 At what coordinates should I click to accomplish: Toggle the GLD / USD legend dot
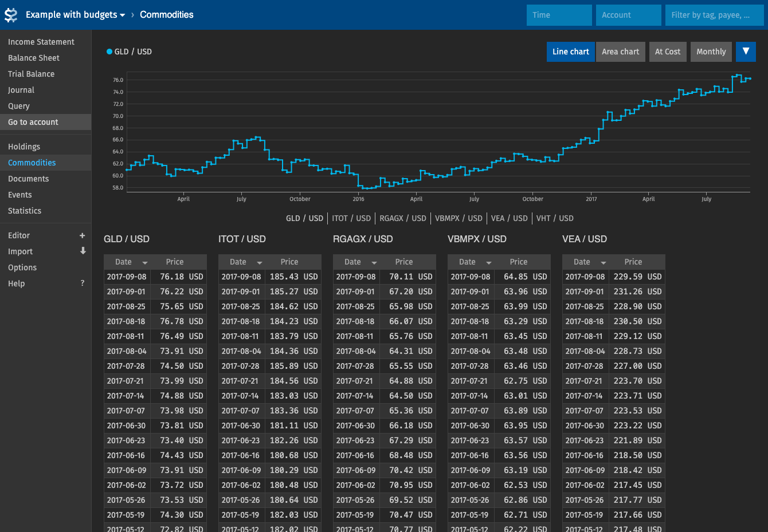109,52
